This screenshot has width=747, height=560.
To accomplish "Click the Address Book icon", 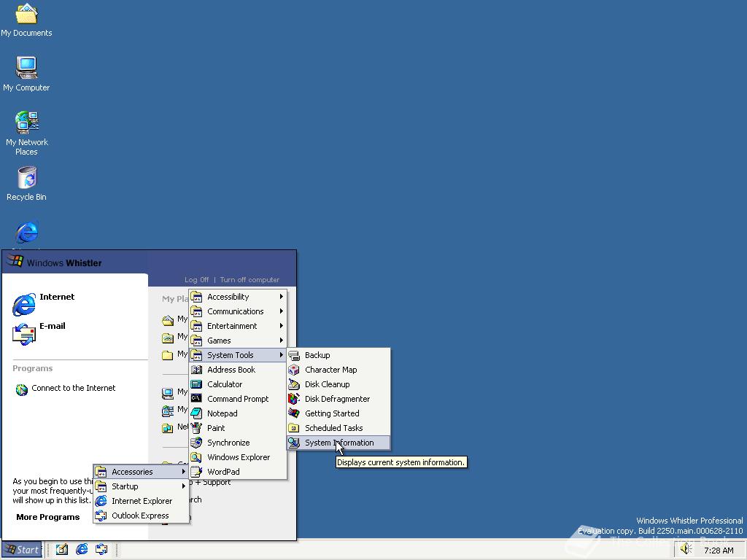I will [x=196, y=370].
